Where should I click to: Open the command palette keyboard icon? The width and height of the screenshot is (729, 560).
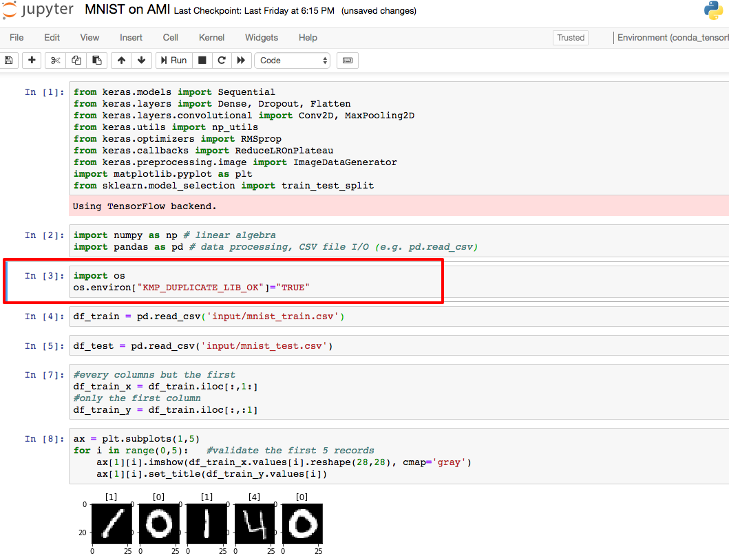click(x=347, y=61)
